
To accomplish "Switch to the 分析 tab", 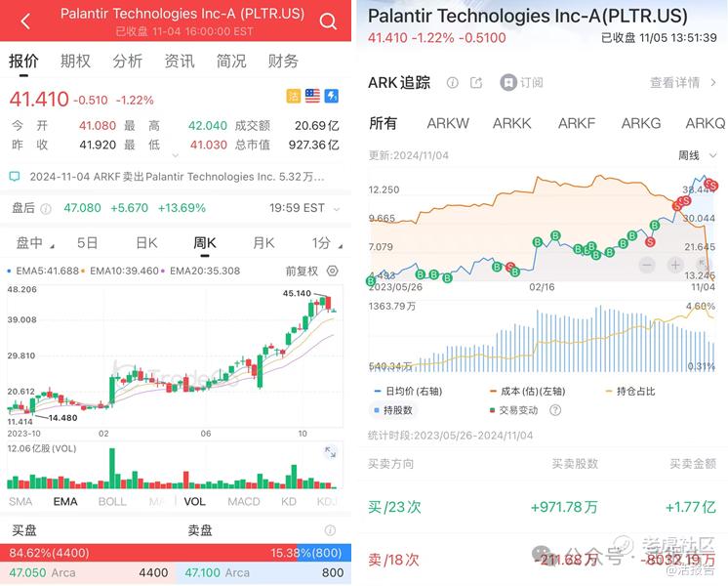I will [x=127, y=61].
